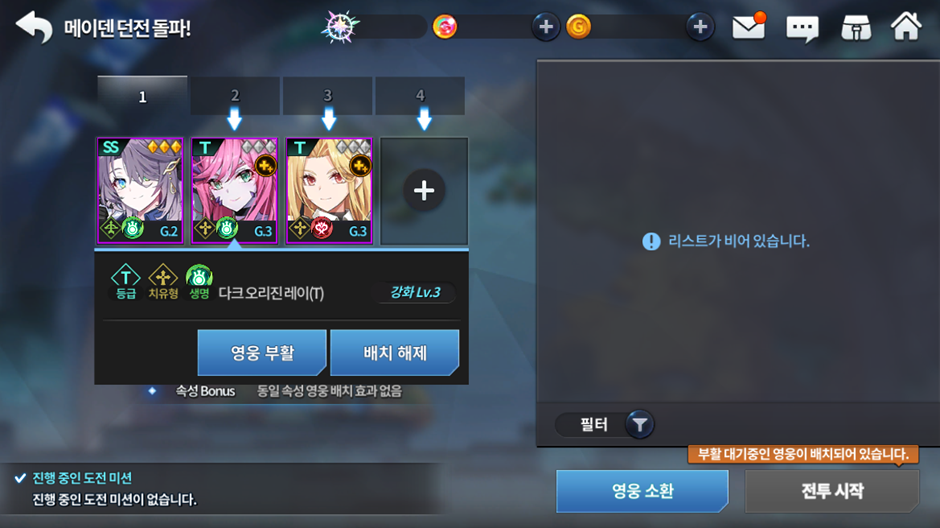
Task: Click the 전투 시작 button
Action: [831, 491]
